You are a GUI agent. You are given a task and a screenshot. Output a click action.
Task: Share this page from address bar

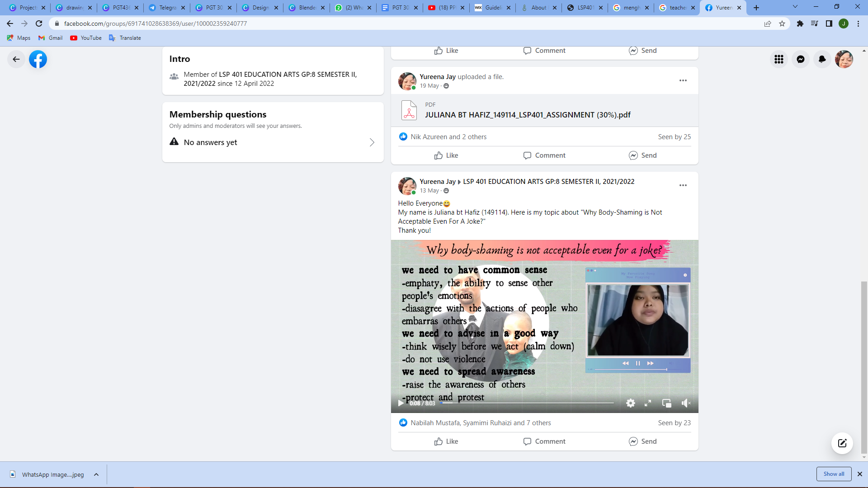[x=768, y=23]
